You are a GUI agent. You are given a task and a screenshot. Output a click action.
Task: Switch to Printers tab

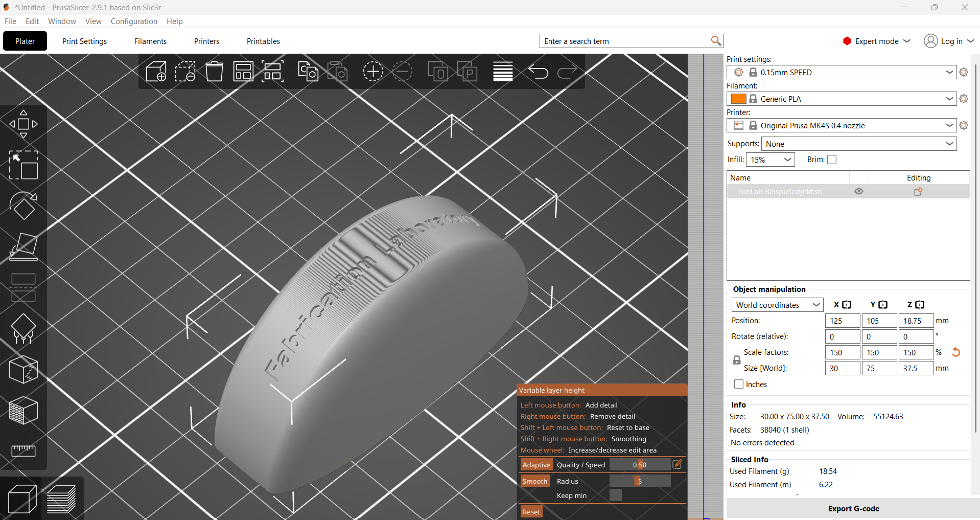[x=206, y=41]
